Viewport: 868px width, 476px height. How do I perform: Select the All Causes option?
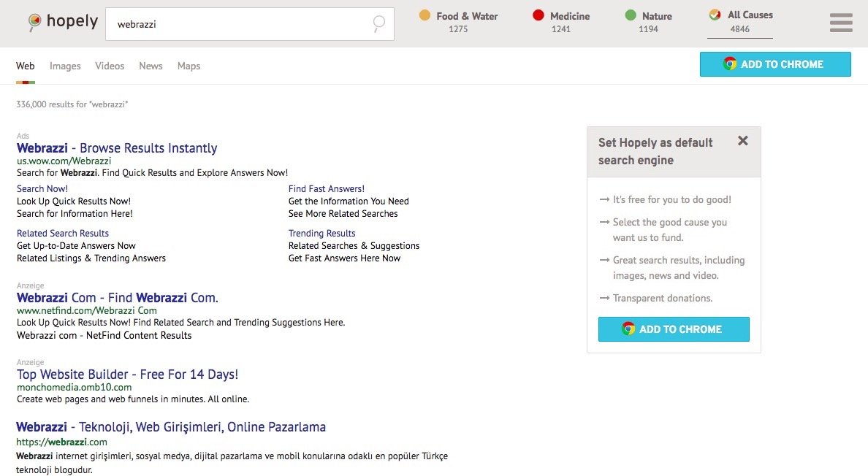point(740,22)
